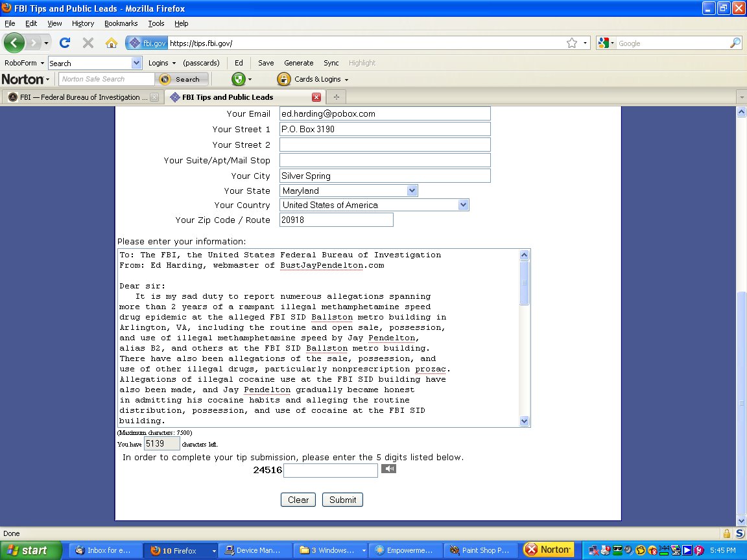The height and width of the screenshot is (560, 747).
Task: Open Norton Cards & Logins vault
Action: click(x=313, y=79)
